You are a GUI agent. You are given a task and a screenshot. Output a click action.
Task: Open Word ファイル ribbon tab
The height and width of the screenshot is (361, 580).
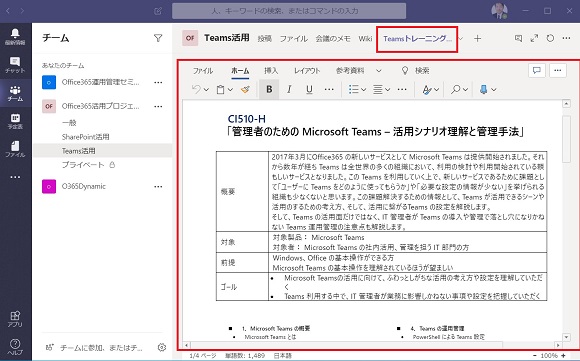[x=203, y=71]
